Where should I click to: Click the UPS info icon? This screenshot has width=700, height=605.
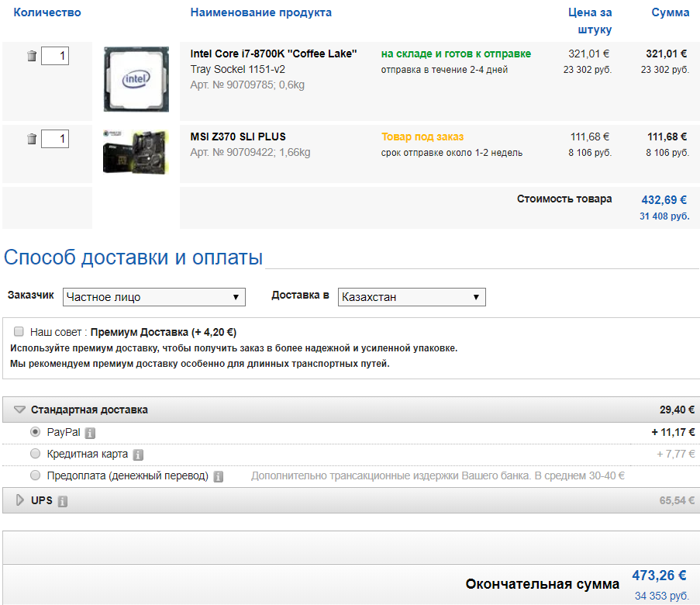pos(63,501)
